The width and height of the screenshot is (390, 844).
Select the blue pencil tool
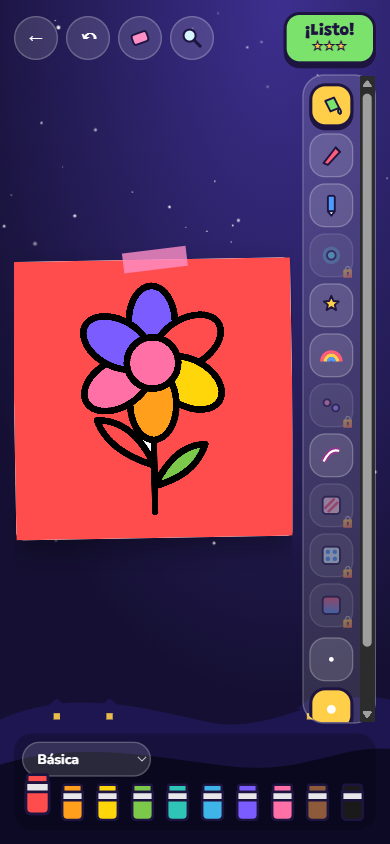click(x=331, y=206)
